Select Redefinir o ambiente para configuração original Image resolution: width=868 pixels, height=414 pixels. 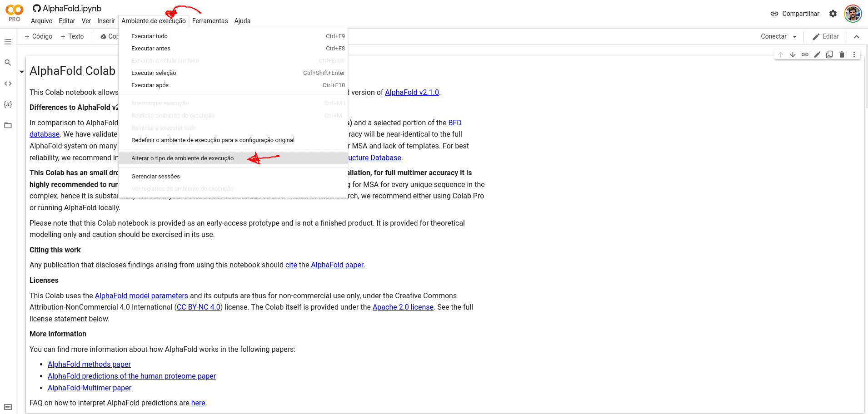coord(233,140)
